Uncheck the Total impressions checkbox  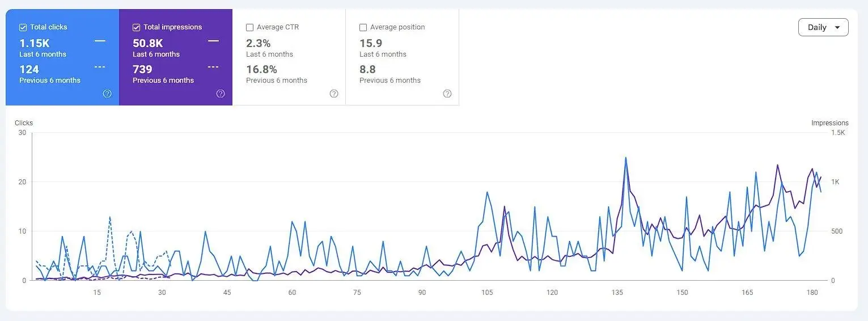[136, 27]
